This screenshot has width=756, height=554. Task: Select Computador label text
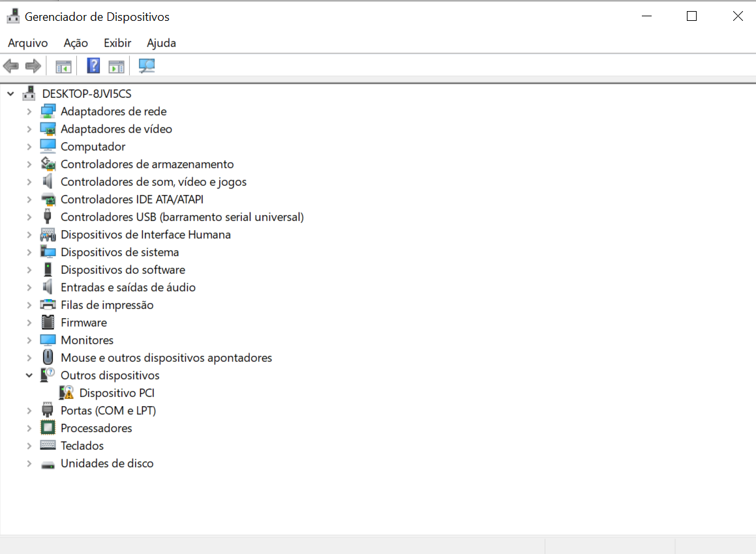(x=93, y=147)
